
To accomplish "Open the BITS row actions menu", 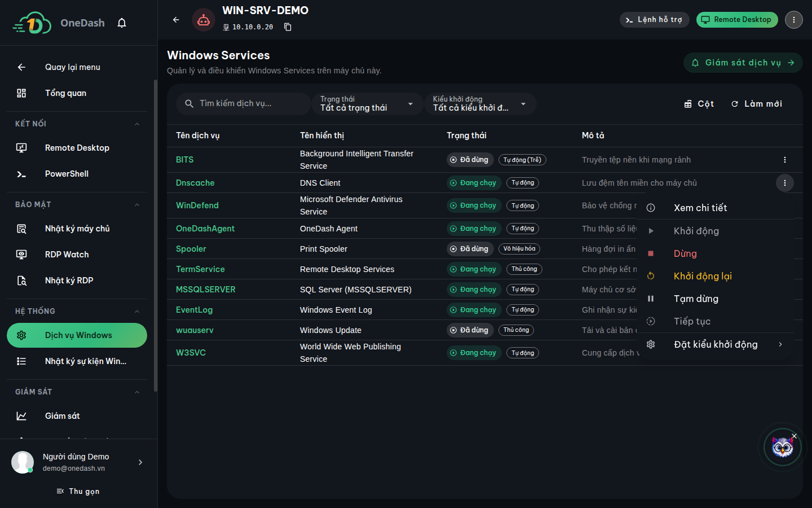I will click(785, 160).
